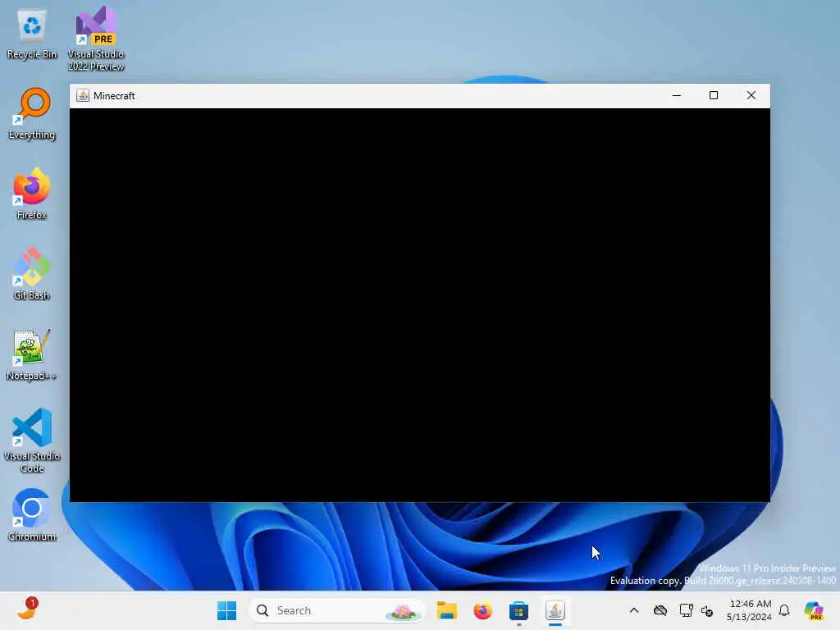Launch Copilot preview from the taskbar corner

(x=814, y=610)
